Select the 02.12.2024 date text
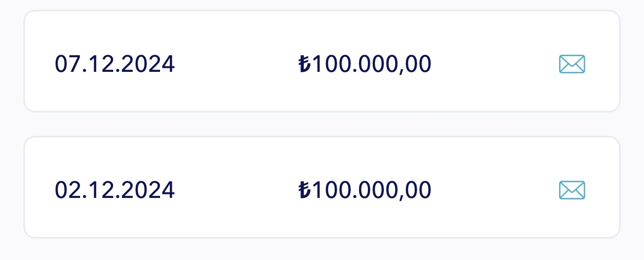Screen dimensions: 644x260 (x=115, y=190)
